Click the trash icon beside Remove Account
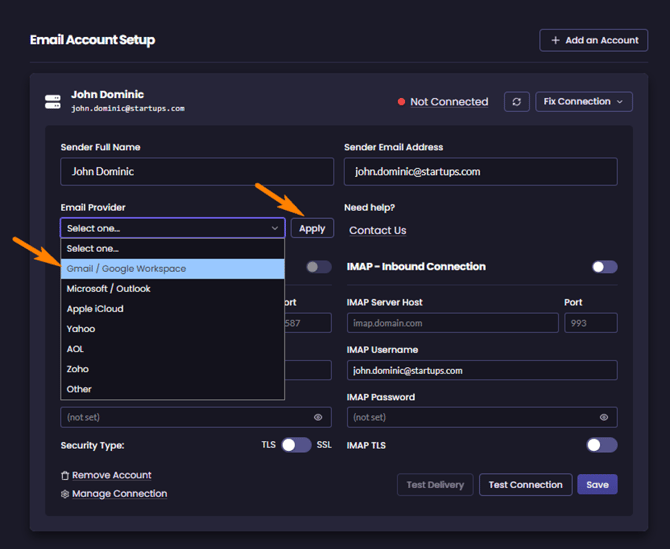 (x=65, y=476)
